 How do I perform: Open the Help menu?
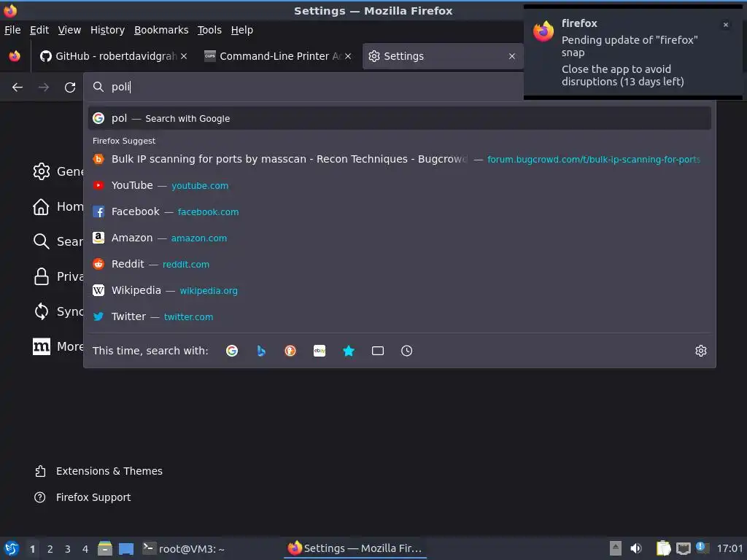[242, 30]
